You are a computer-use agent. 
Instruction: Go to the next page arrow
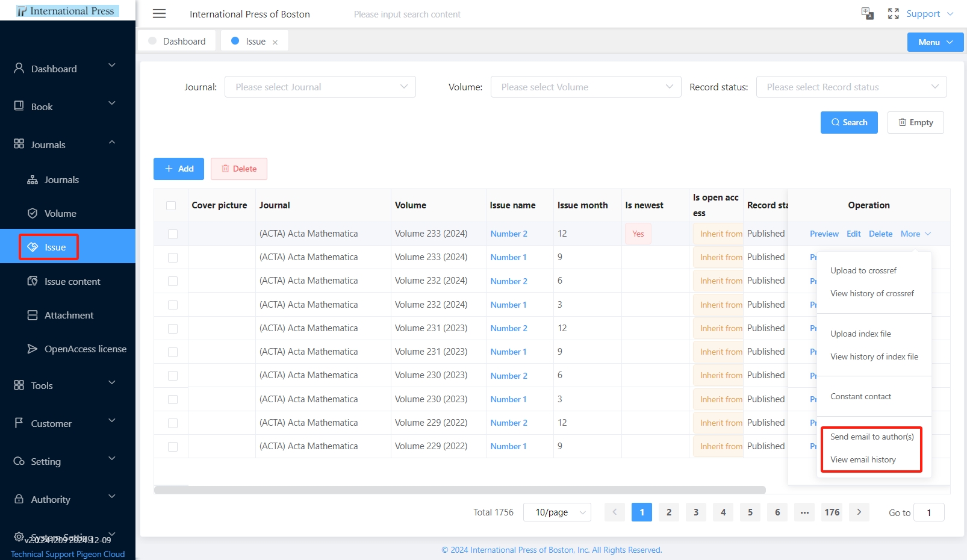[859, 512]
